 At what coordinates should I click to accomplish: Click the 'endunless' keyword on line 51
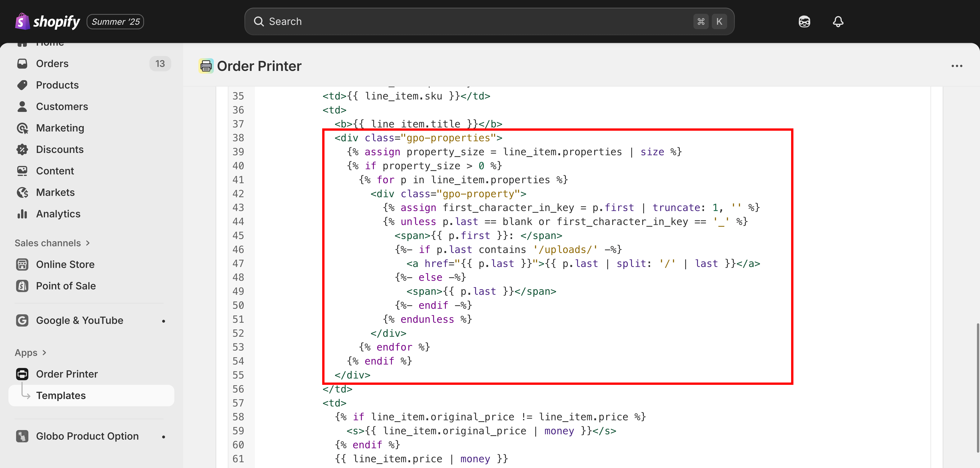click(427, 319)
